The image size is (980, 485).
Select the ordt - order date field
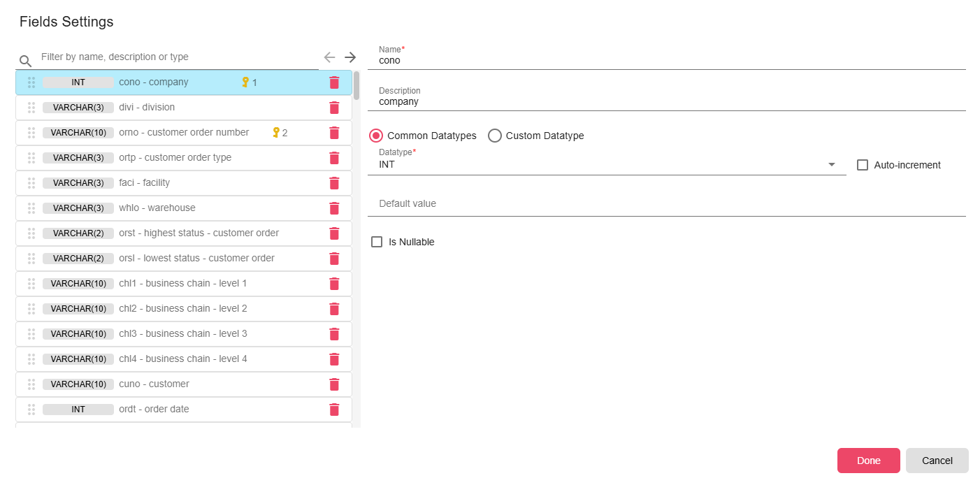click(x=184, y=410)
